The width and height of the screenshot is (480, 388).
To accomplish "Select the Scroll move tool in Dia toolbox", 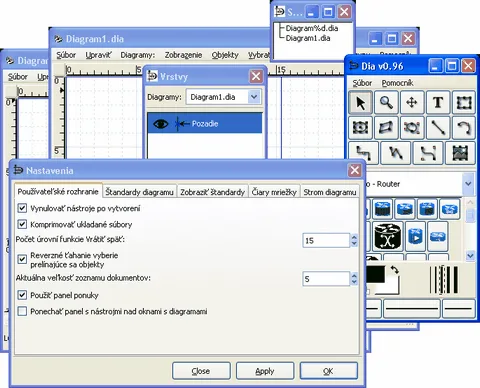I will (412, 102).
